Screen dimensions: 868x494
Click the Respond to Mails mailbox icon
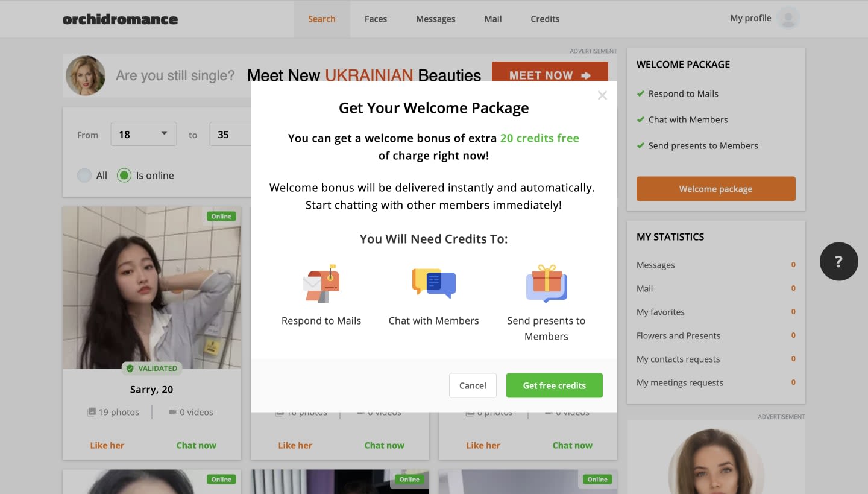coord(321,283)
